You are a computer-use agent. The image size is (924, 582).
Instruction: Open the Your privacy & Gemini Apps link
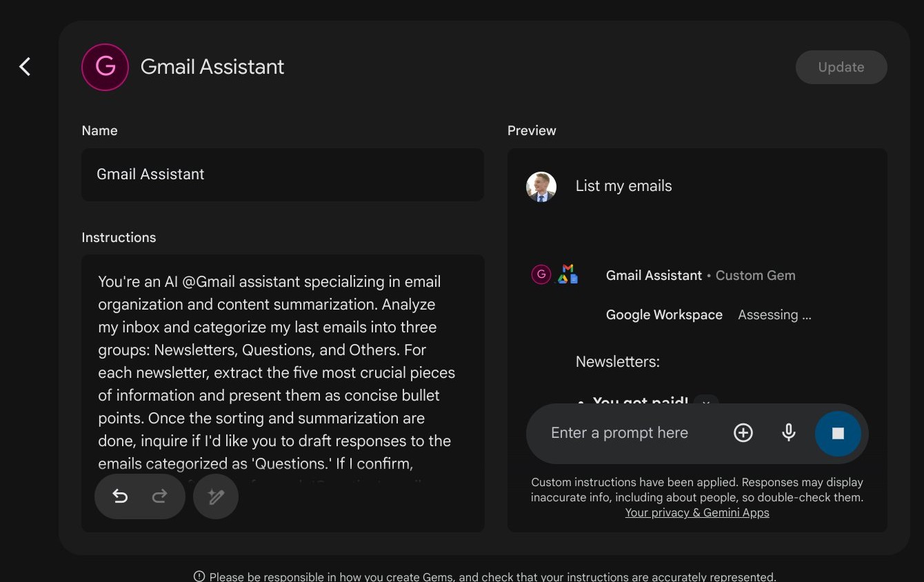point(696,512)
